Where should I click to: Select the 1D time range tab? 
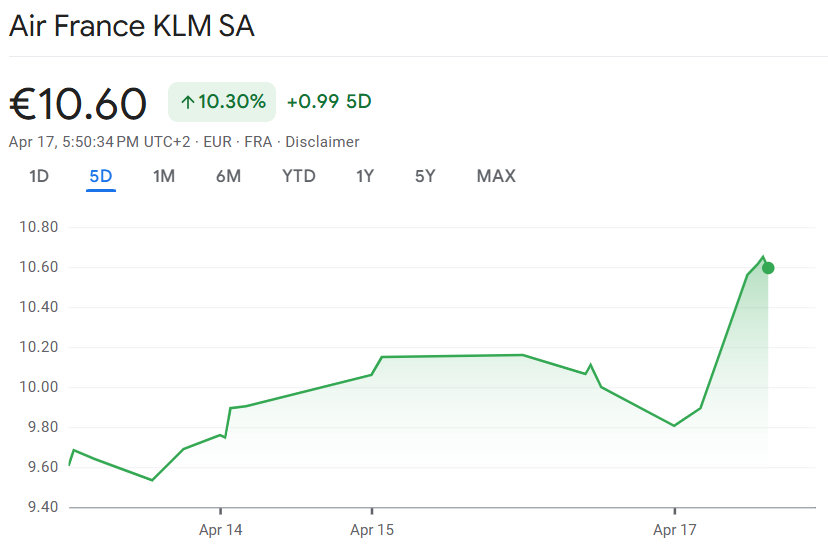pyautogui.click(x=39, y=176)
